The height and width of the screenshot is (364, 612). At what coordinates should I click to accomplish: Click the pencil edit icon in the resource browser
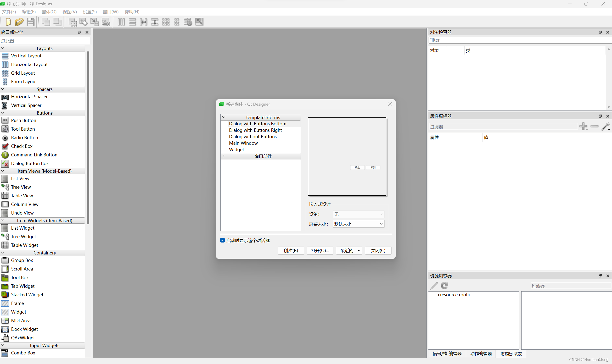(434, 285)
